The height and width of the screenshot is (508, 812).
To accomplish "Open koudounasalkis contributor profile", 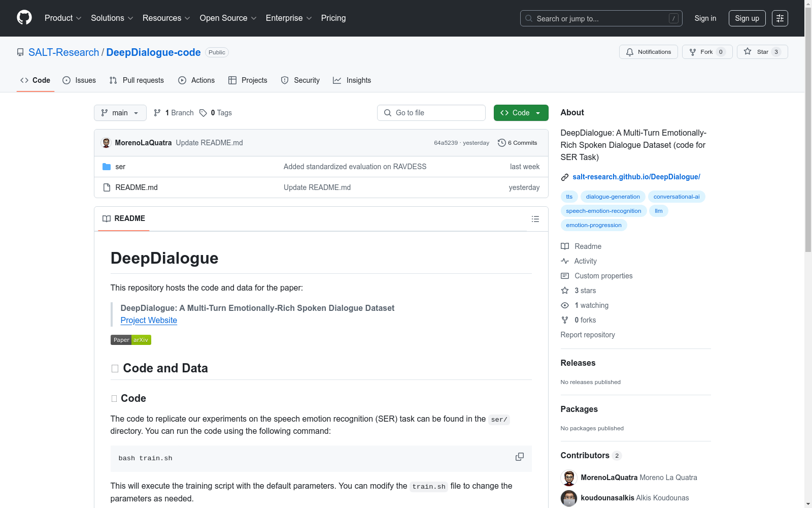I will pos(607,498).
